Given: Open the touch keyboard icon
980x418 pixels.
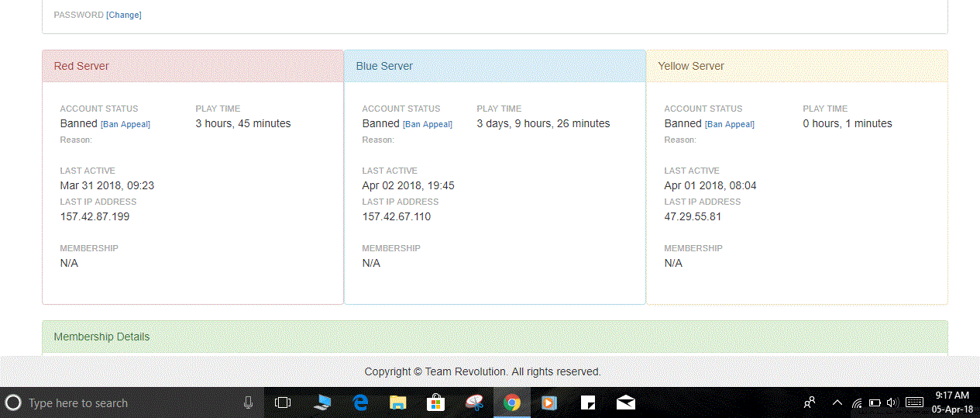Looking at the screenshot, I should 914,402.
